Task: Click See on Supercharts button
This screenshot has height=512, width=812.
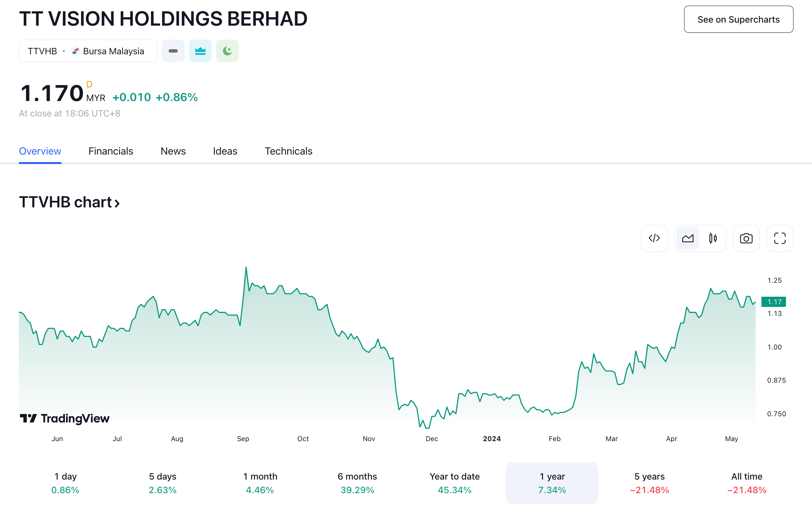Action: point(738,20)
